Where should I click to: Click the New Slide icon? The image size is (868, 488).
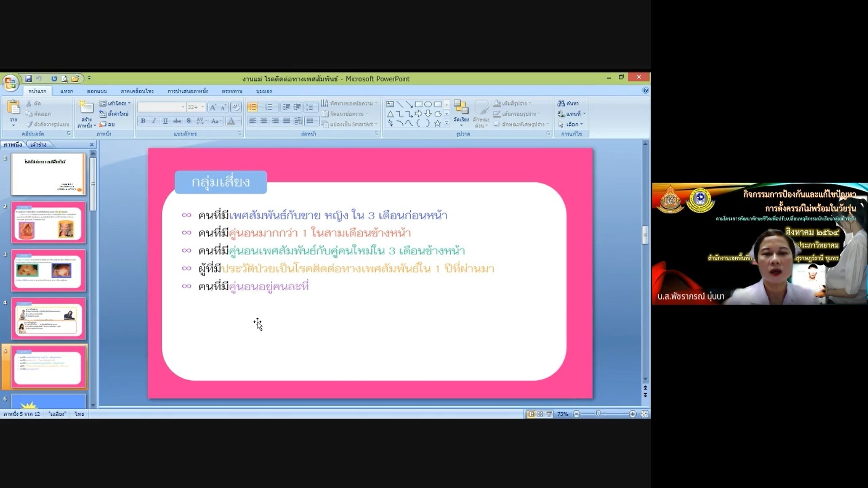[86, 108]
